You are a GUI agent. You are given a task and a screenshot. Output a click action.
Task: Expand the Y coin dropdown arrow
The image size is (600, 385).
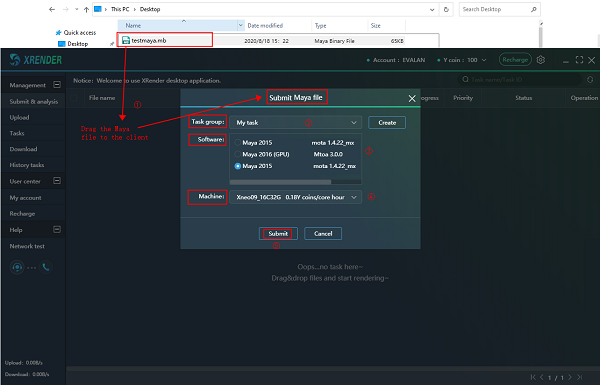[x=484, y=60]
